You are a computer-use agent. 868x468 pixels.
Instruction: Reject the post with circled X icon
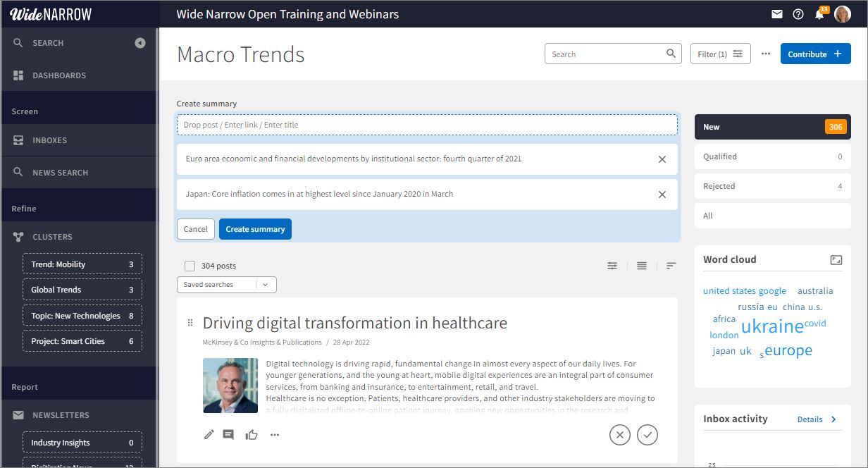(619, 435)
